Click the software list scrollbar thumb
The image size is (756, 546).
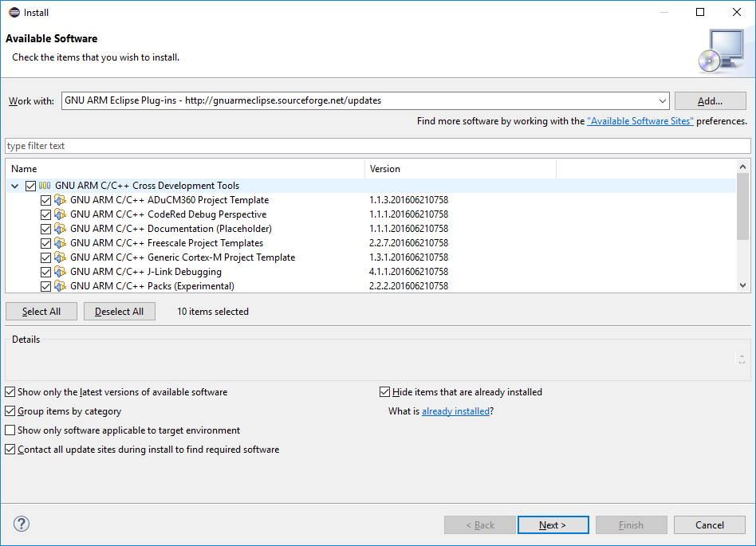(743, 206)
